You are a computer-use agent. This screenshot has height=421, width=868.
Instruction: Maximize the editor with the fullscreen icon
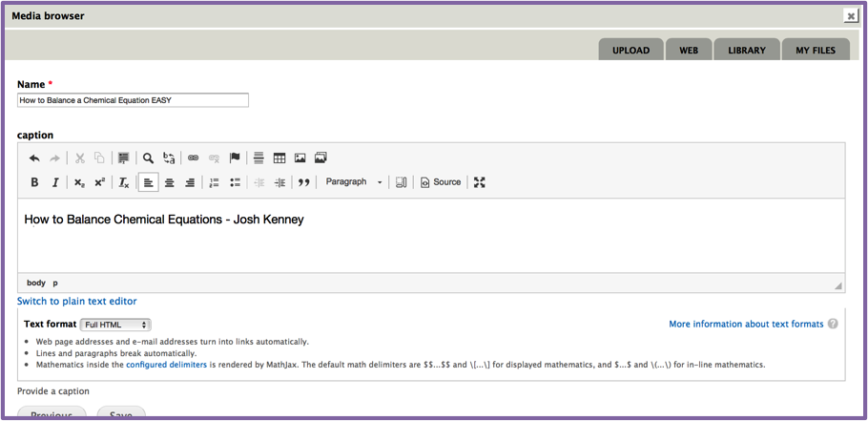[480, 182]
